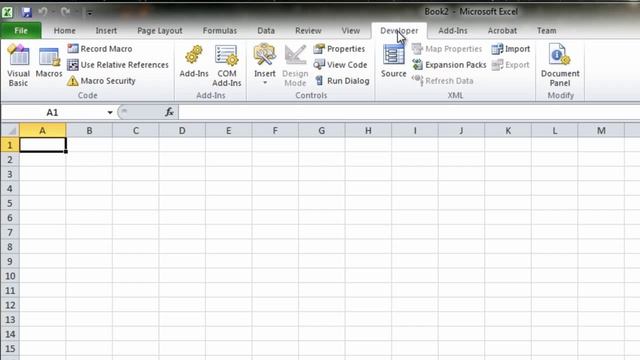Switch to the Home tab

(x=64, y=31)
